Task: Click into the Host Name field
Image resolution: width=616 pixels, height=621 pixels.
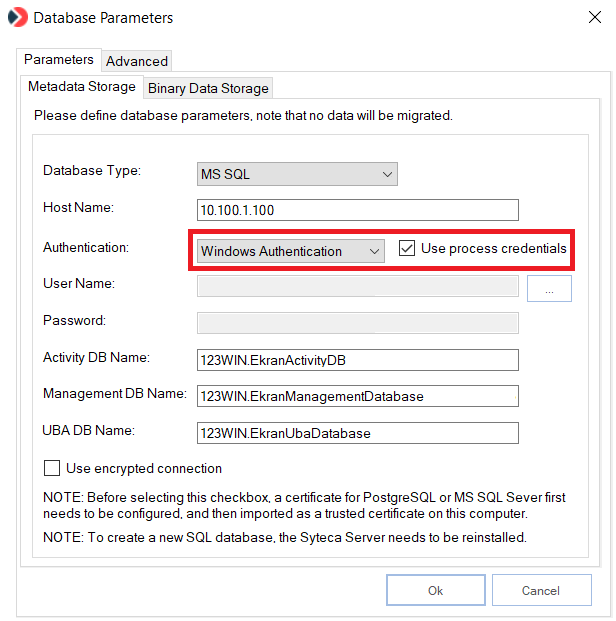Action: point(358,210)
